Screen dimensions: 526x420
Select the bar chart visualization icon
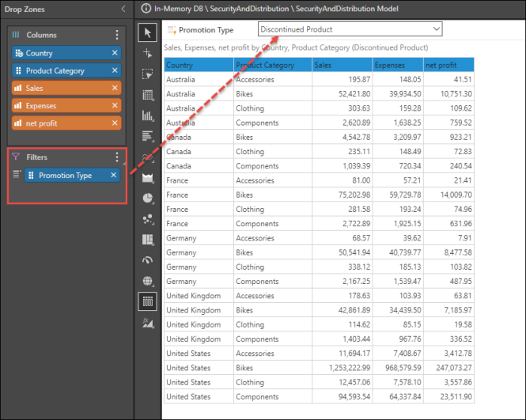point(148,136)
